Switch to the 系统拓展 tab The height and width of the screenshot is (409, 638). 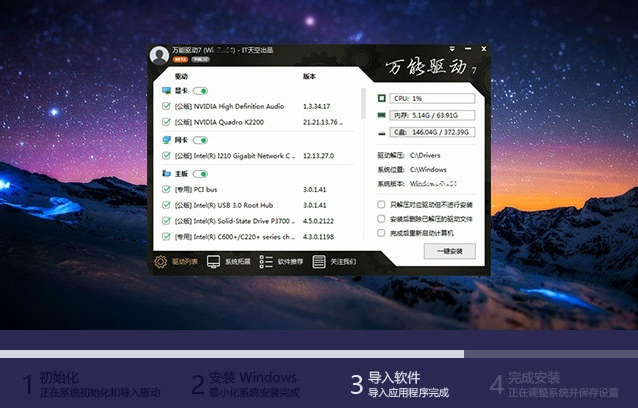click(229, 262)
